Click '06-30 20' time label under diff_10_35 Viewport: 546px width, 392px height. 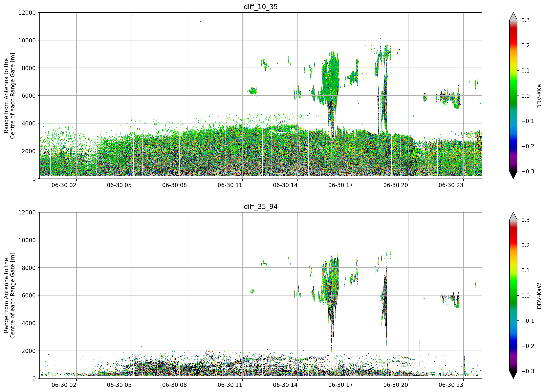point(396,185)
